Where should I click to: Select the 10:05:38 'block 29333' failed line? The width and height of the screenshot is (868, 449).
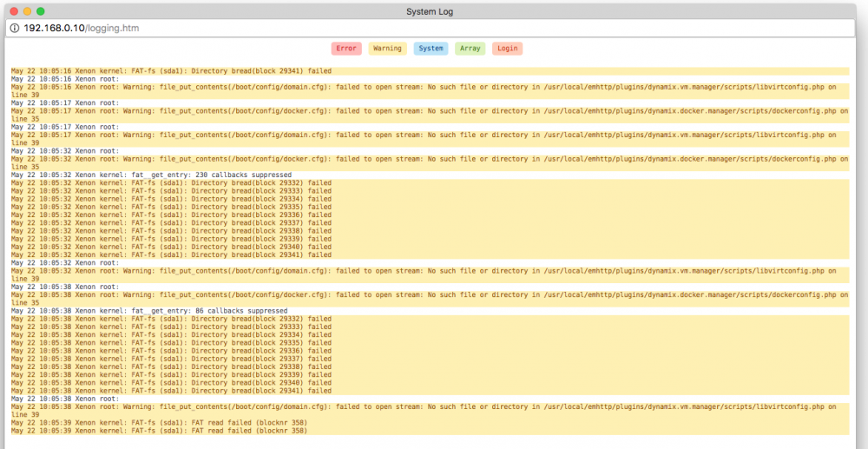point(430,327)
